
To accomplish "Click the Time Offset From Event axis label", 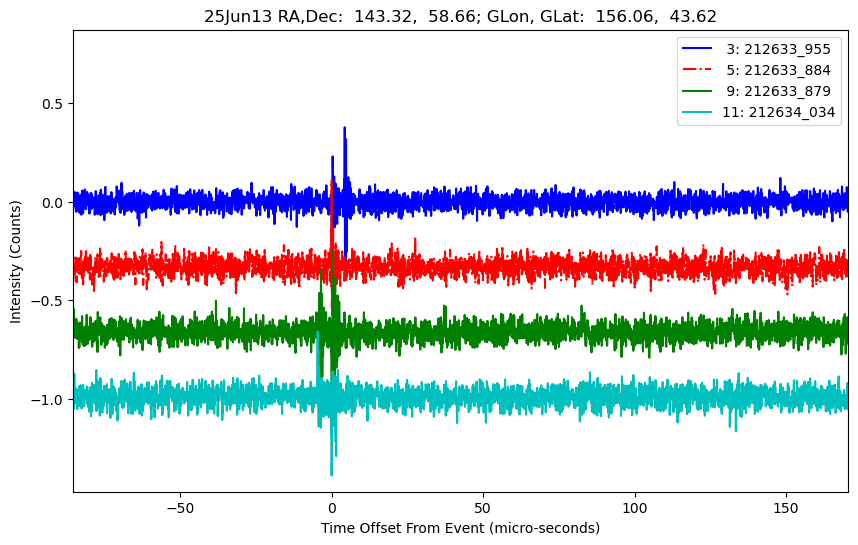I will 460,528.
